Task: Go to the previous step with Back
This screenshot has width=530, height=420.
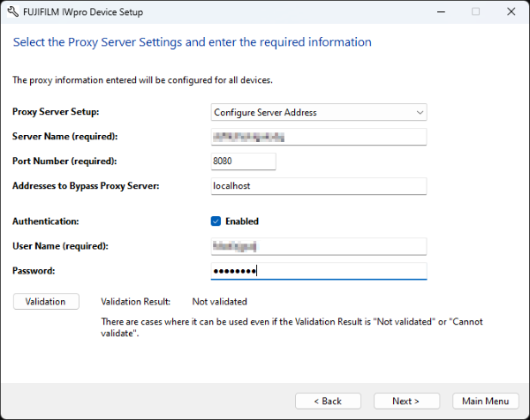Action: click(x=328, y=401)
